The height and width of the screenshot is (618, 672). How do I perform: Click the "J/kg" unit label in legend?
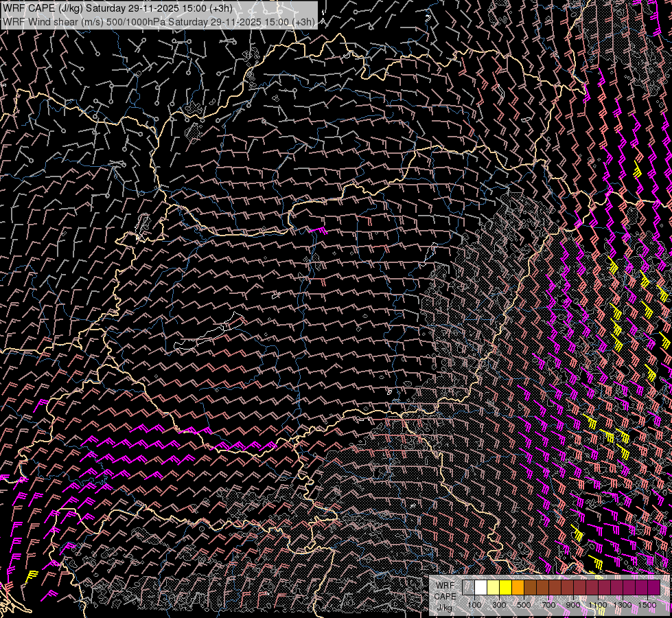[444, 608]
